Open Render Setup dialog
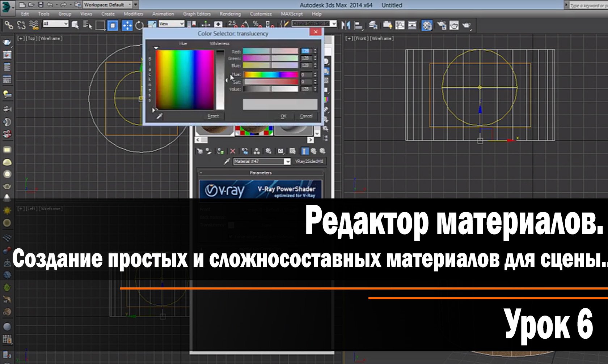The width and height of the screenshot is (608, 364). click(x=442, y=25)
